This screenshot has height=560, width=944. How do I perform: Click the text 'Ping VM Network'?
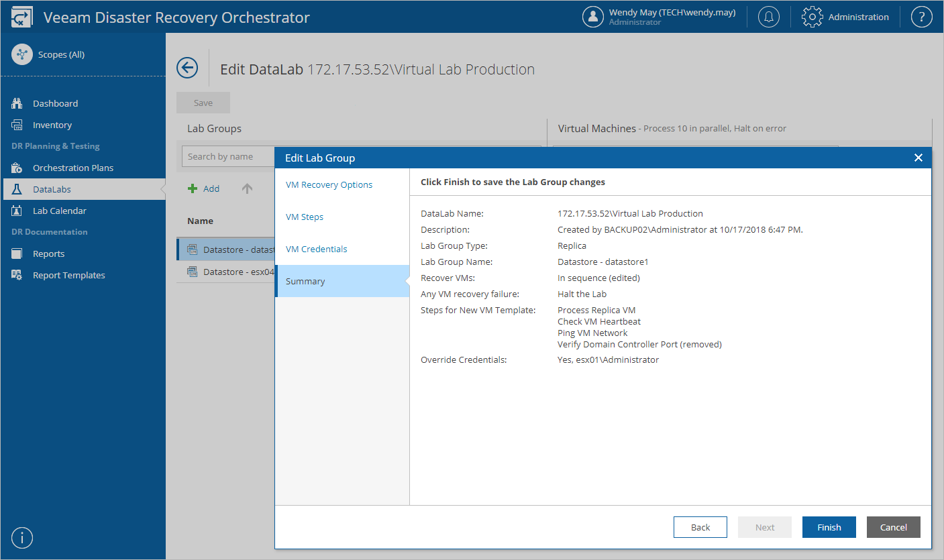pos(592,333)
